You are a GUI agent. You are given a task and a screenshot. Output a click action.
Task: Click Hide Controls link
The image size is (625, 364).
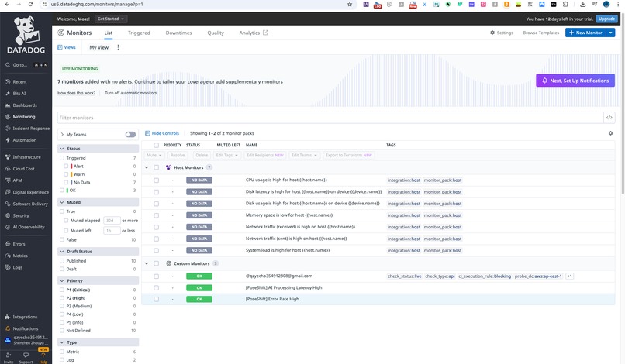pos(162,133)
